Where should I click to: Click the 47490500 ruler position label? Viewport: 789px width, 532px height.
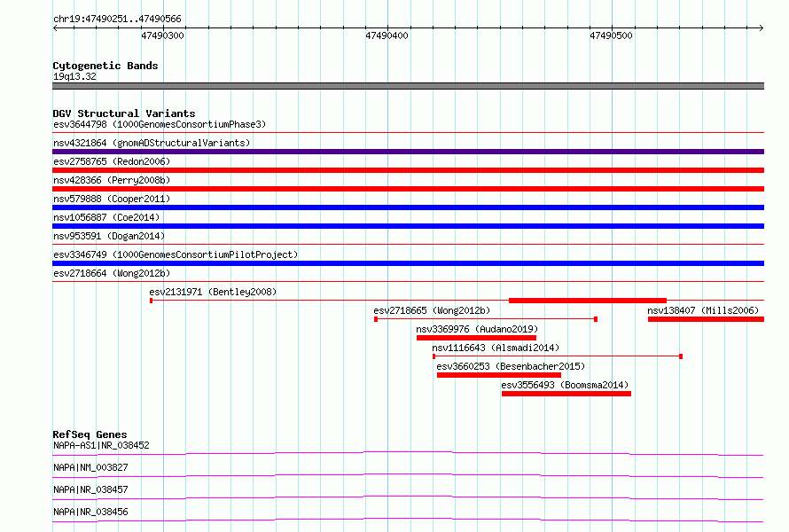click(x=611, y=35)
